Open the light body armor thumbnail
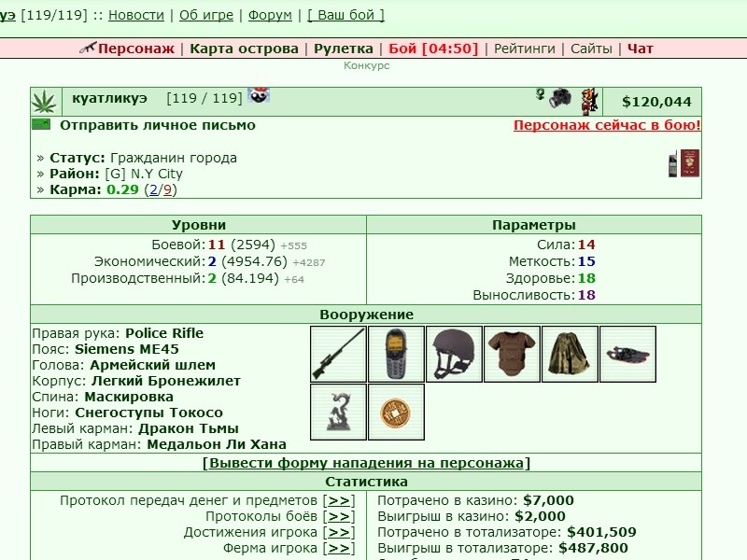The width and height of the screenshot is (747, 560). (512, 355)
